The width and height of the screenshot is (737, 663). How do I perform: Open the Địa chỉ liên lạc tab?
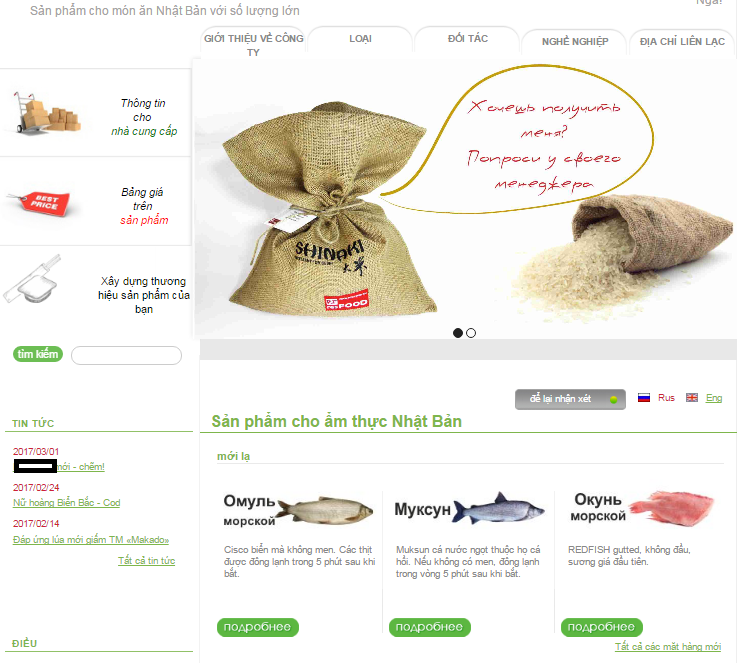click(682, 42)
